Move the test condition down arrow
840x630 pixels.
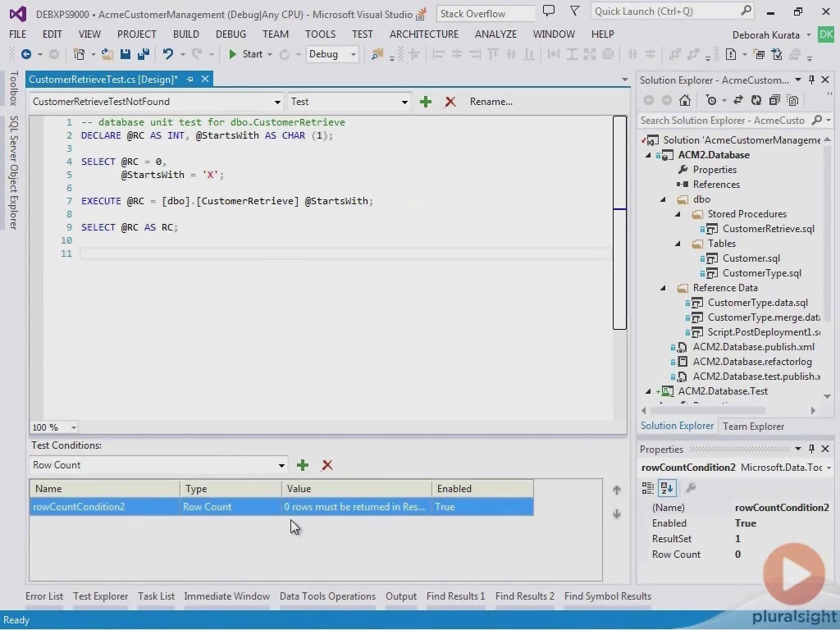click(617, 514)
